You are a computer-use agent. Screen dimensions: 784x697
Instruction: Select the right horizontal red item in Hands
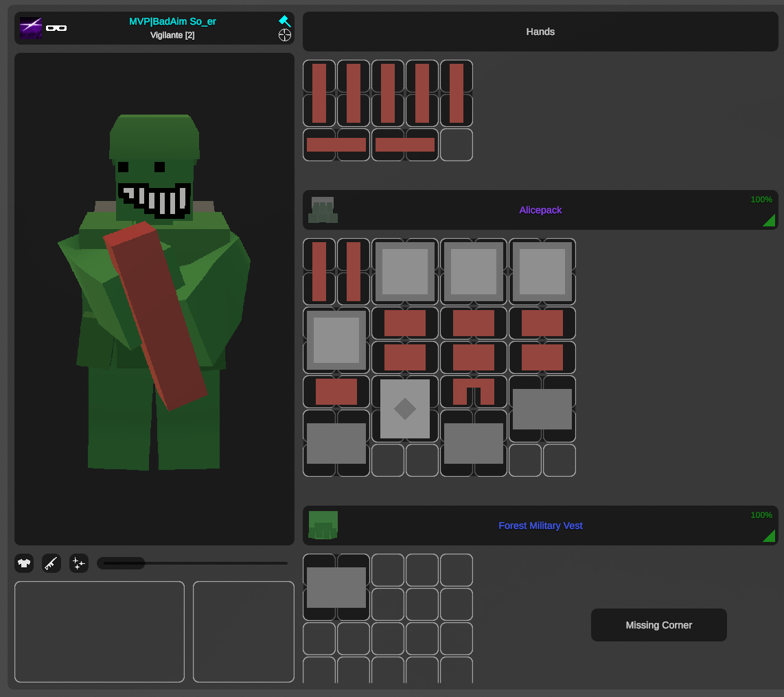pos(405,145)
